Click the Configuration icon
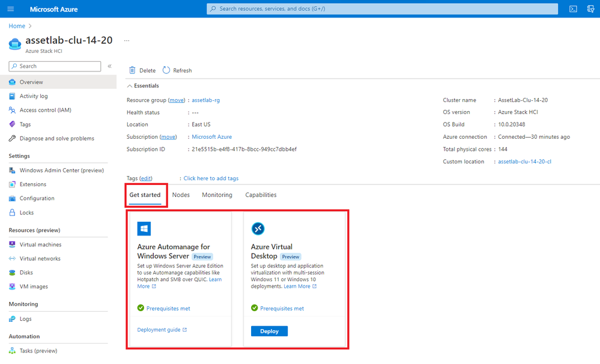Image resolution: width=600 pixels, height=364 pixels. (12, 198)
